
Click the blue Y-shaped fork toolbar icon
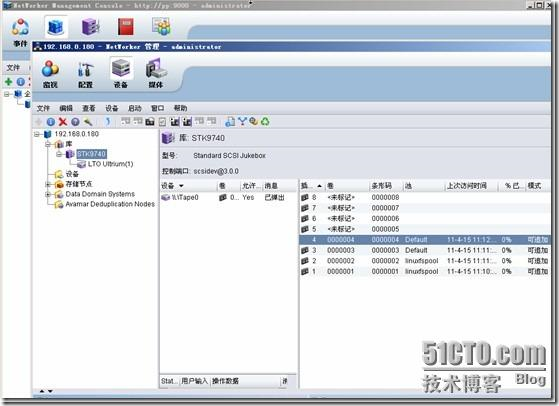242,122
